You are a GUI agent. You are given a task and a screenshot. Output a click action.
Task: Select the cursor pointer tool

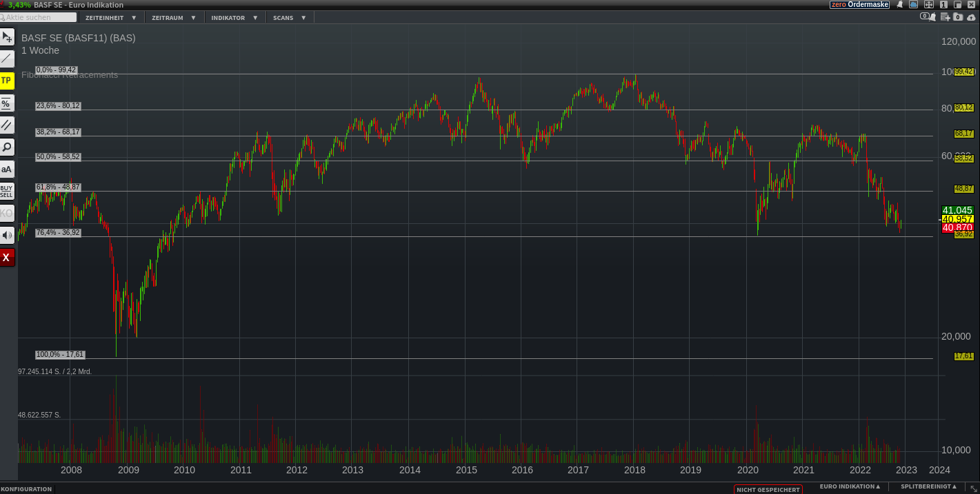coord(7,37)
